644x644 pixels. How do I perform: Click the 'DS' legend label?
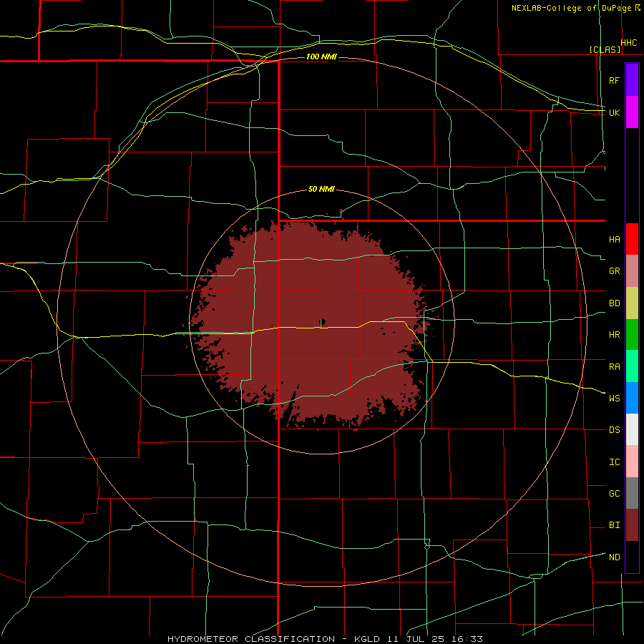(x=615, y=430)
